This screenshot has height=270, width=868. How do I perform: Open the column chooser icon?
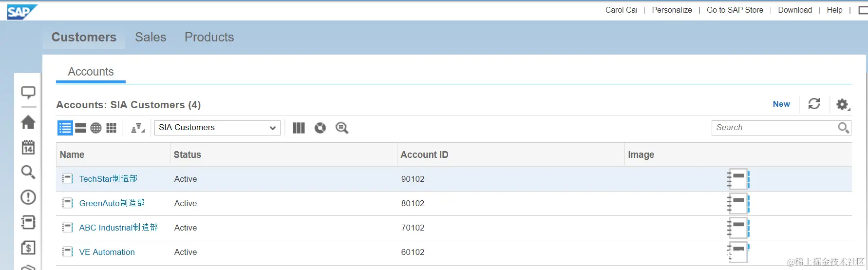point(299,128)
